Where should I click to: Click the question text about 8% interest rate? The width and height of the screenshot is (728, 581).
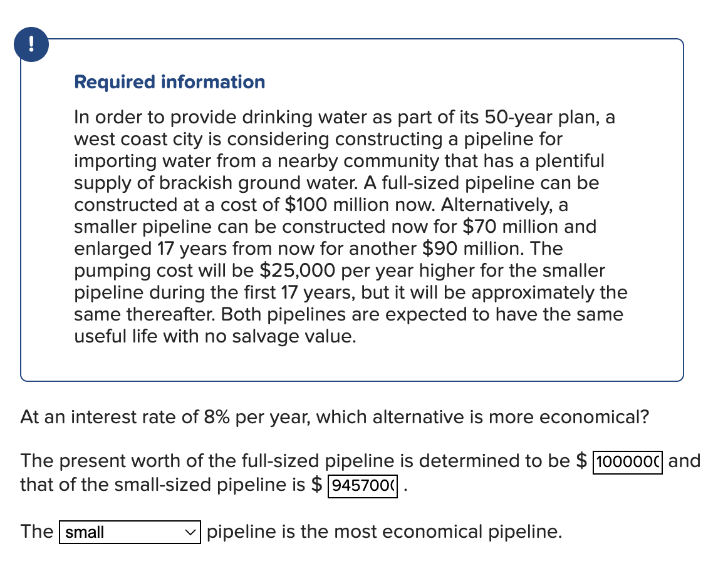[335, 417]
